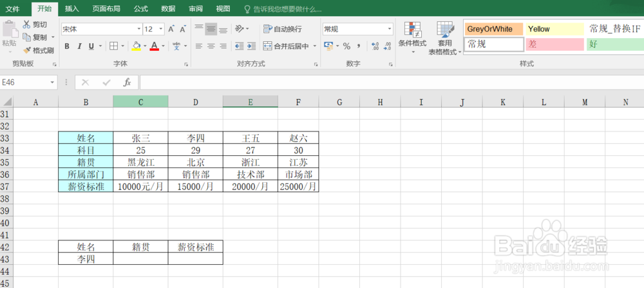The image size is (644, 288).
Task: Increase font size with the larger A
Action: (x=171, y=29)
